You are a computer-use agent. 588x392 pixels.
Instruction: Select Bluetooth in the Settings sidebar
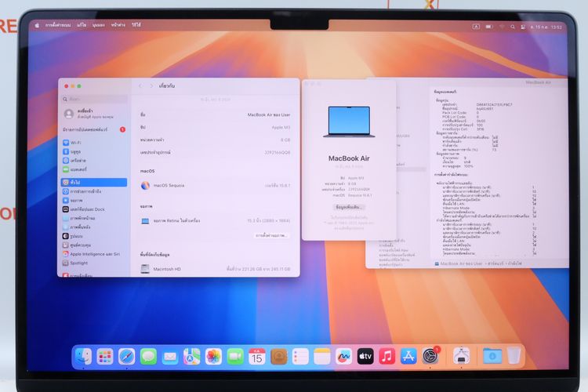pos(94,151)
